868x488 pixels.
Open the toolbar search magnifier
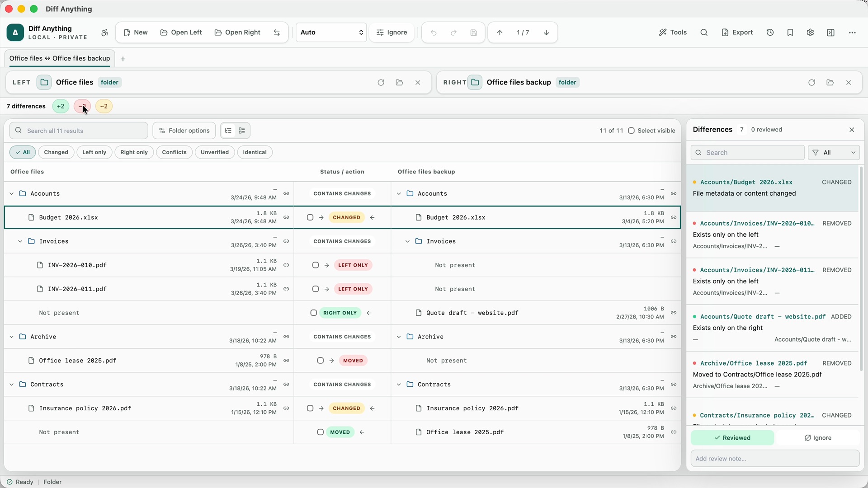tap(704, 33)
